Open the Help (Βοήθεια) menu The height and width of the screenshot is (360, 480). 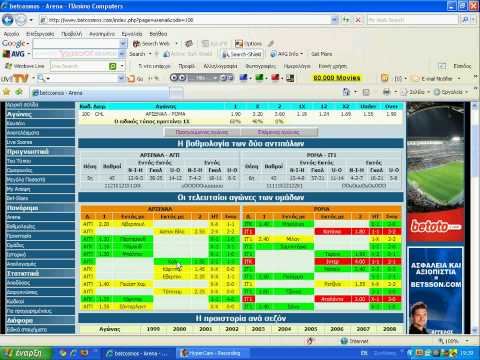coord(158,34)
